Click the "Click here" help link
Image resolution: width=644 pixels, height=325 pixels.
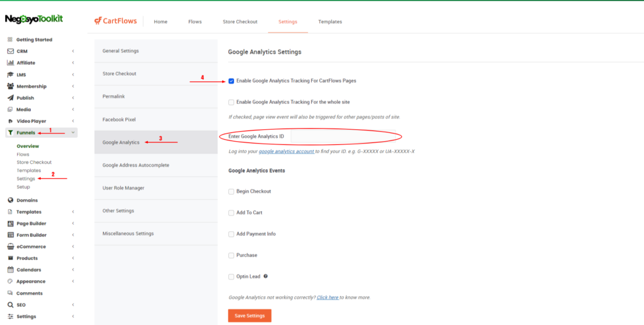[328, 297]
